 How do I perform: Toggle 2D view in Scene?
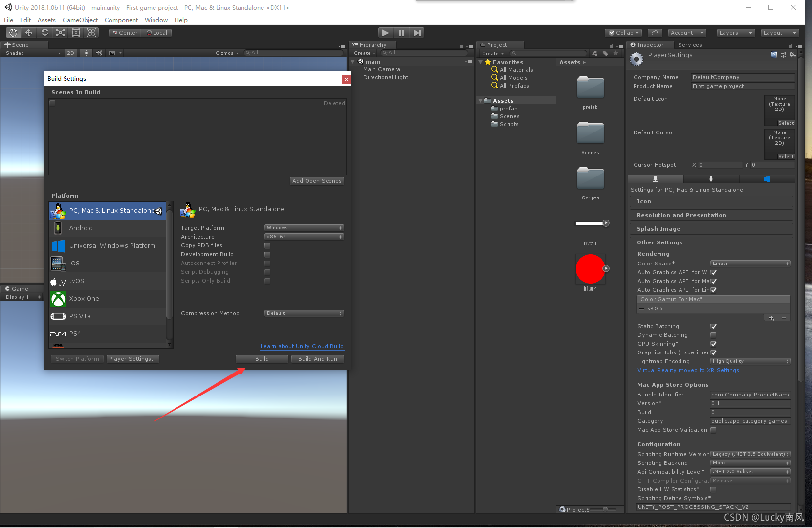click(71, 53)
